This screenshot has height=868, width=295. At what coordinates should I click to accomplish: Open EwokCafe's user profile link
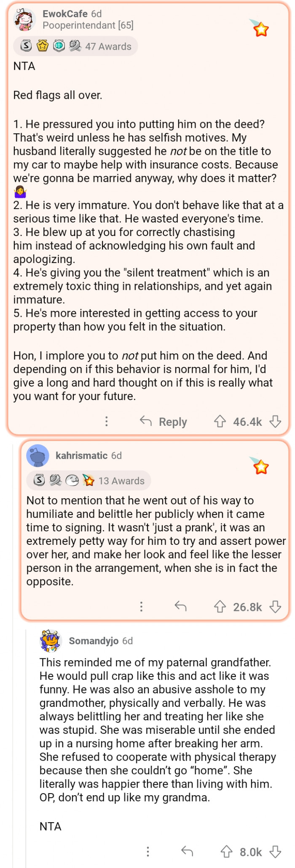[65, 14]
